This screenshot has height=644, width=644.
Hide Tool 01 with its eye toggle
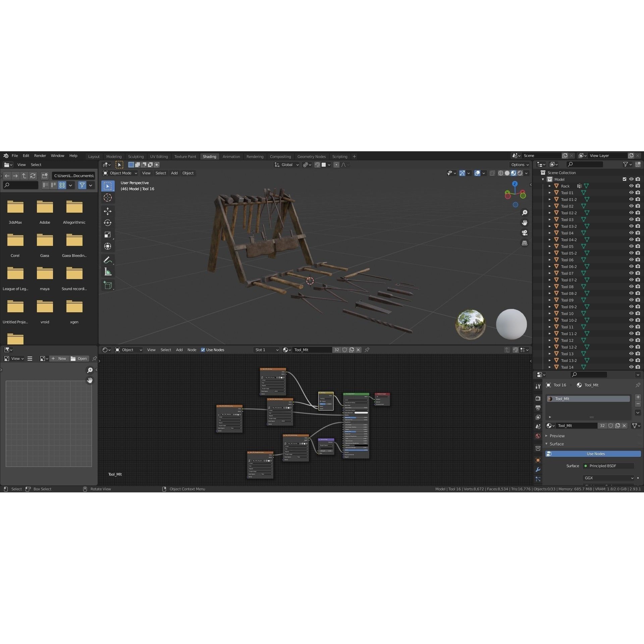pyautogui.click(x=632, y=193)
